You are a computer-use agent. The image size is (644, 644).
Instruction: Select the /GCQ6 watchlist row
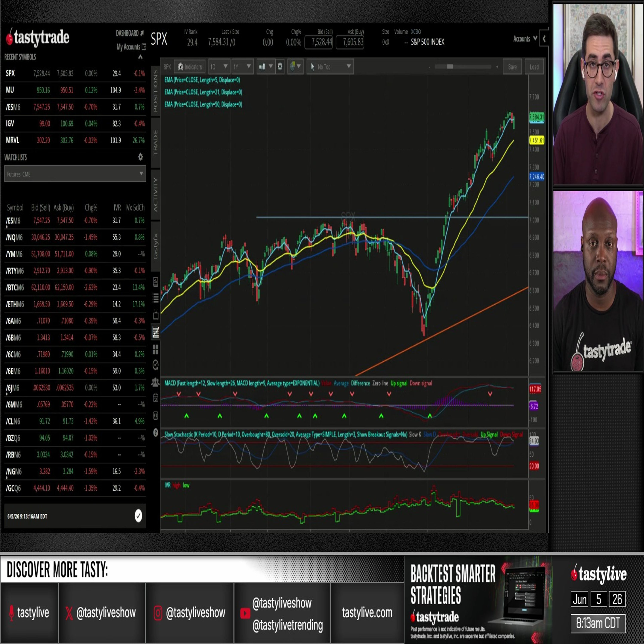[x=75, y=488]
